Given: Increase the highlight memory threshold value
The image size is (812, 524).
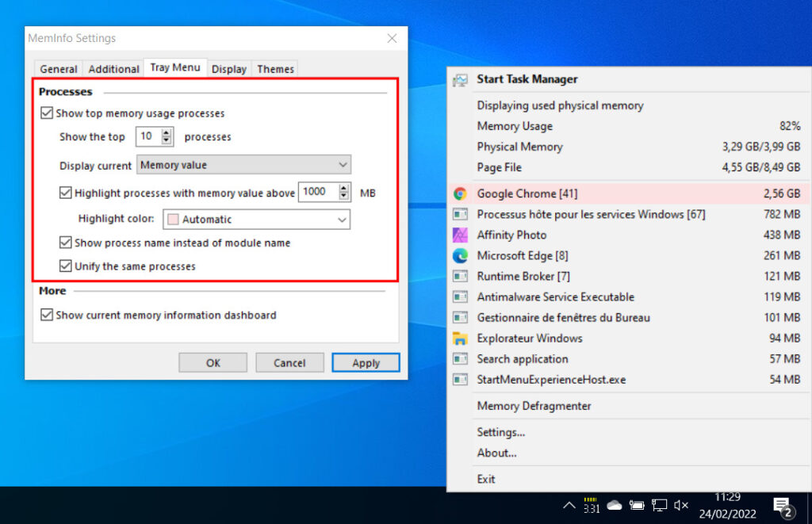Looking at the screenshot, I should tap(344, 187).
